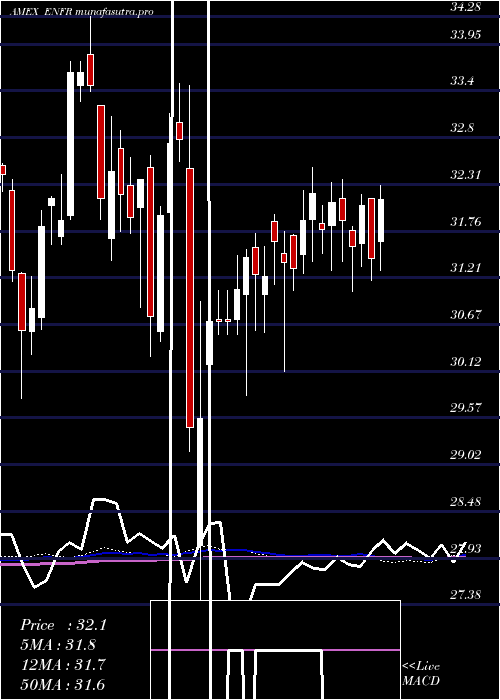Click the 31.76 price axis label
The height and width of the screenshot is (700, 500).
click(x=465, y=221)
